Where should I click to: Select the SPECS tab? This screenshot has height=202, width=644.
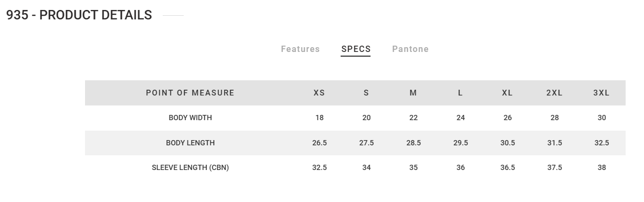point(356,49)
